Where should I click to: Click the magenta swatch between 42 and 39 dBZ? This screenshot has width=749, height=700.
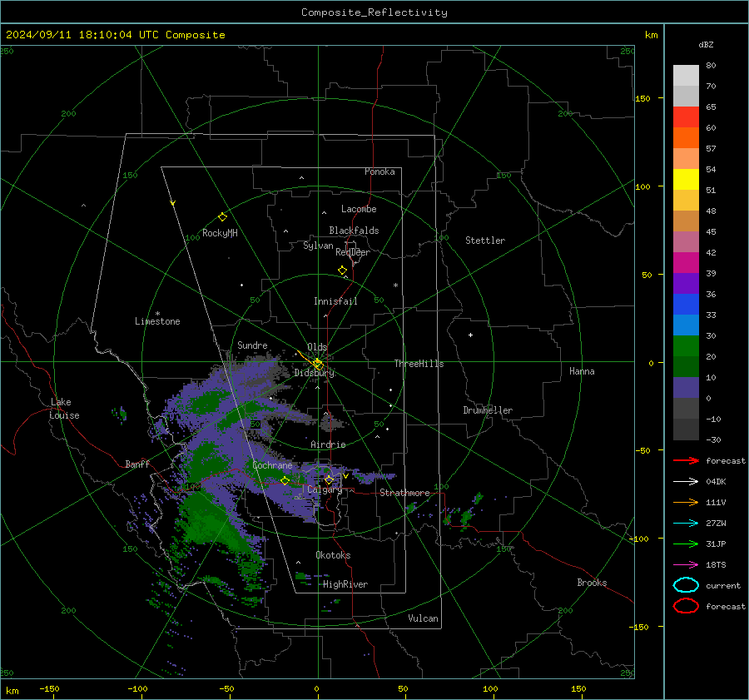click(686, 262)
